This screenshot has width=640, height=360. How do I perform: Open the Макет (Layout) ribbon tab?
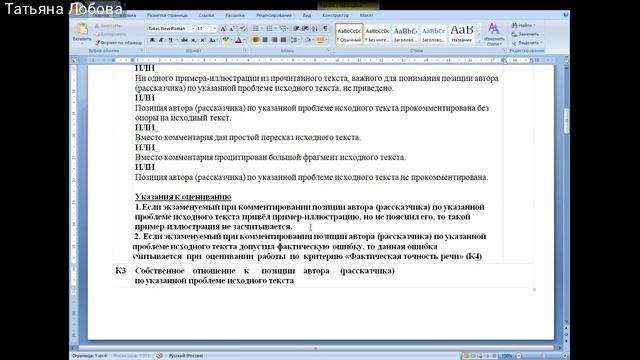point(366,16)
